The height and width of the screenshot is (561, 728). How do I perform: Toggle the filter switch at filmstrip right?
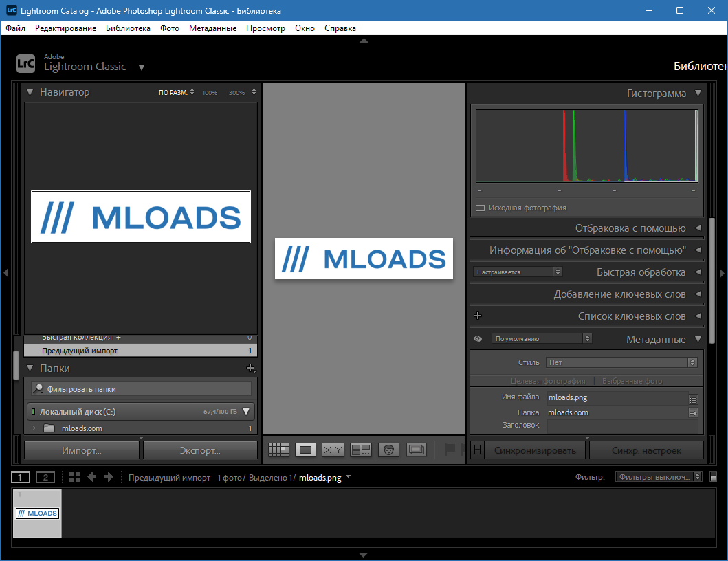pyautogui.click(x=713, y=477)
